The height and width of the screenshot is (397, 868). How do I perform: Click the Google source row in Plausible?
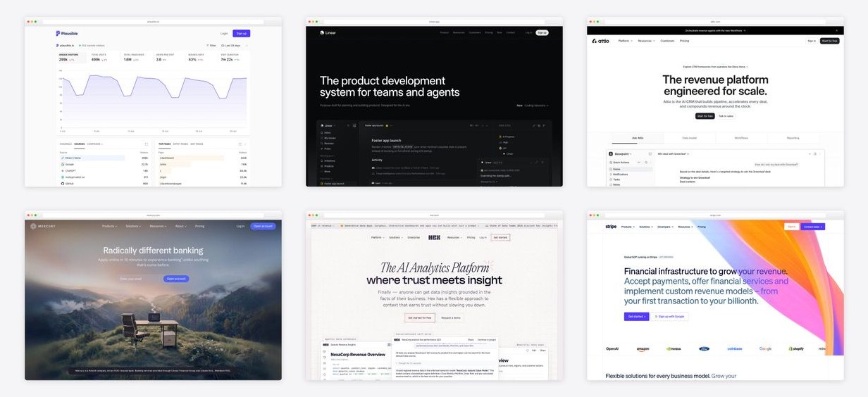click(x=104, y=164)
